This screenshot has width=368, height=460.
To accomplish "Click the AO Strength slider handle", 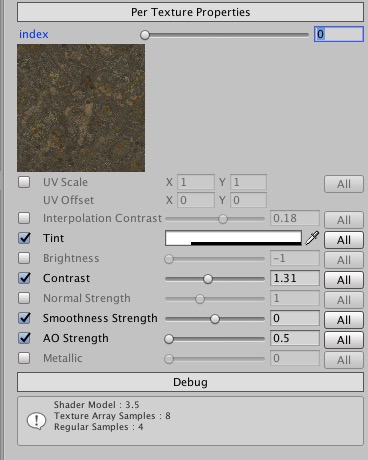I will coord(169,339).
